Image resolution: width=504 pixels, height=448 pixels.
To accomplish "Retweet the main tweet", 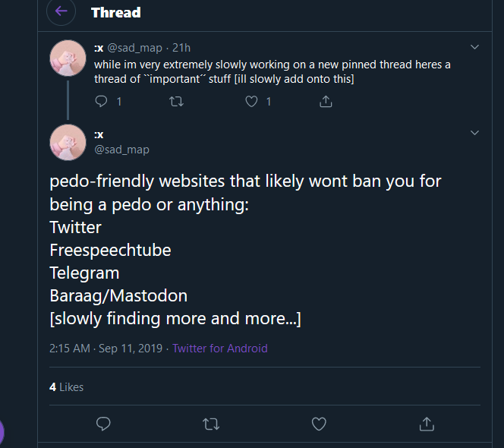I will point(211,424).
